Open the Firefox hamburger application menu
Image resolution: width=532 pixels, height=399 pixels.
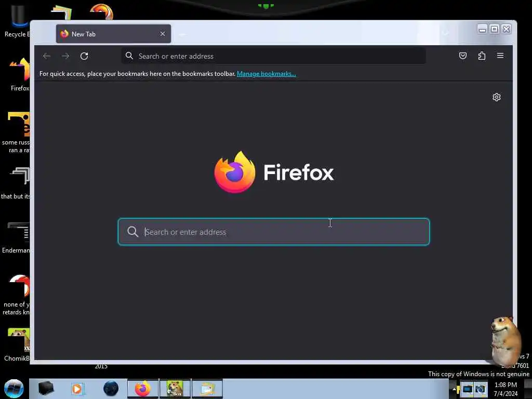click(x=500, y=56)
